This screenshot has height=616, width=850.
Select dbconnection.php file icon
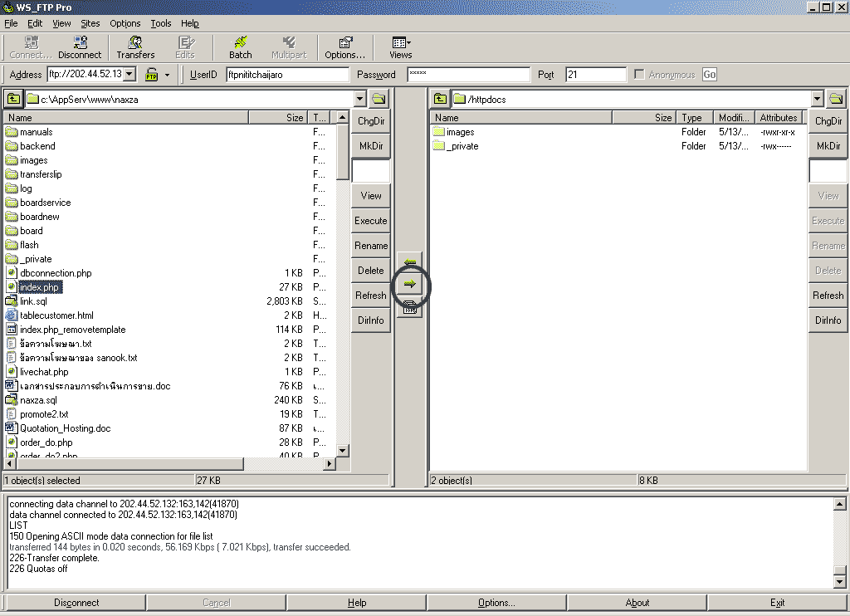pos(12,273)
